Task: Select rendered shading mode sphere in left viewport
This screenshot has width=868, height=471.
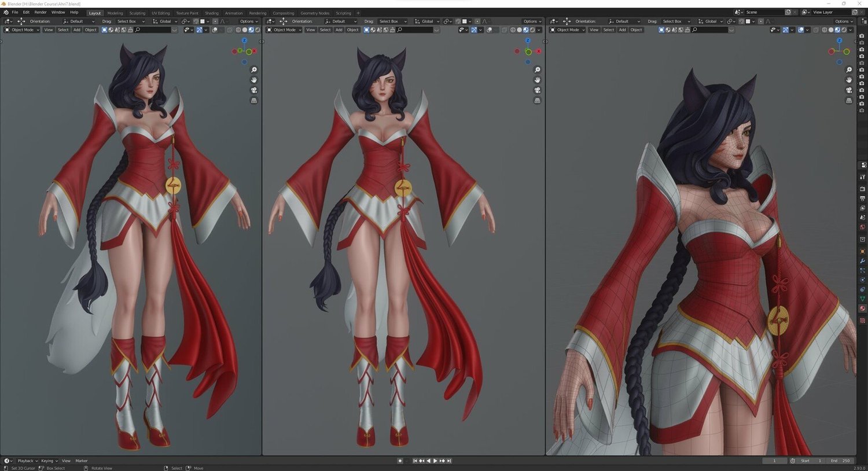Action: click(258, 30)
